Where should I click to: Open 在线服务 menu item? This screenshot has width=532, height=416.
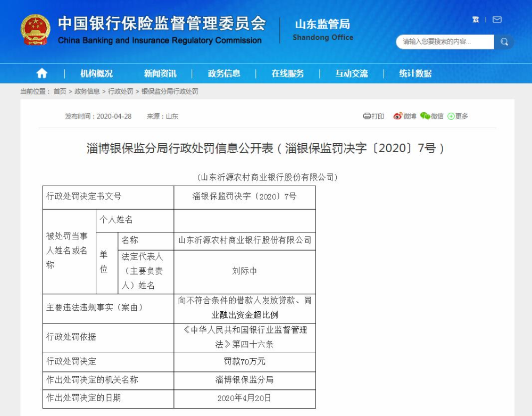288,73
